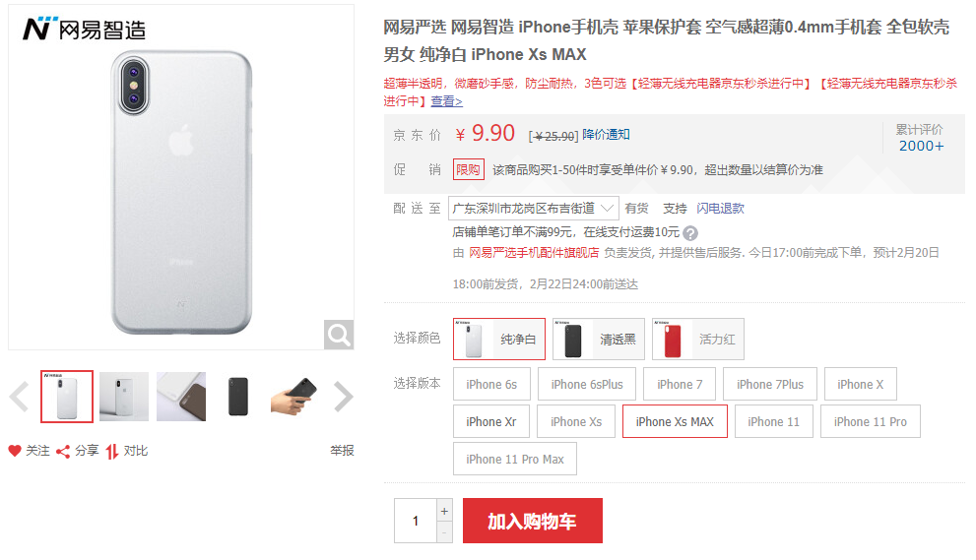976x560 pixels.
Task: Increase quantity with the plus button
Action: click(x=444, y=511)
